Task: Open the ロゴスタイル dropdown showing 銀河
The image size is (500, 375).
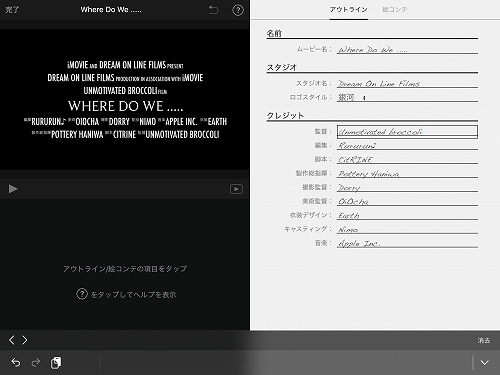Action: pyautogui.click(x=407, y=97)
